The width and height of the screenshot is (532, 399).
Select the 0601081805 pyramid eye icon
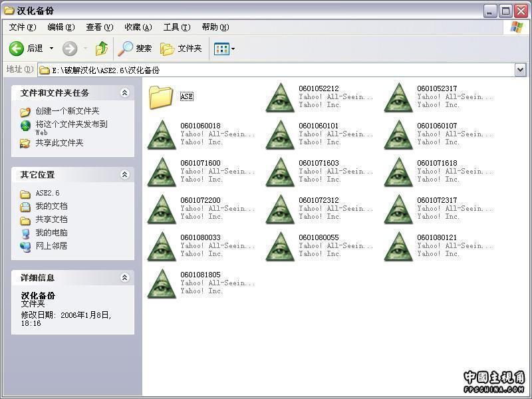162,284
